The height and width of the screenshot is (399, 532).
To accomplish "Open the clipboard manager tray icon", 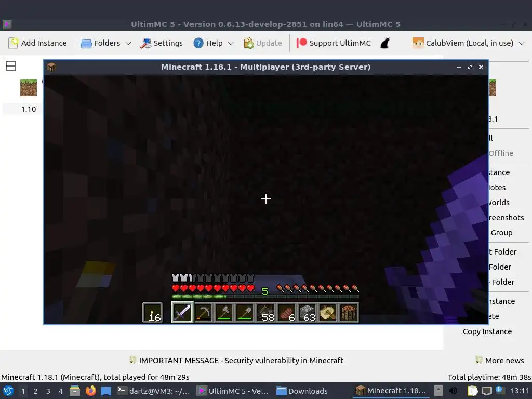I will (x=472, y=391).
